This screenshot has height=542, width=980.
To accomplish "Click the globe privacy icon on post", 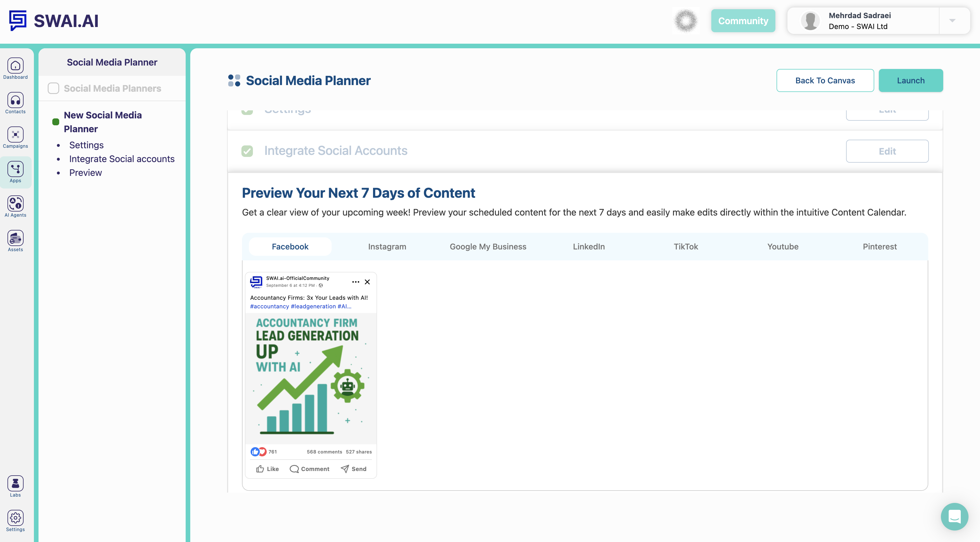I will pos(321,285).
